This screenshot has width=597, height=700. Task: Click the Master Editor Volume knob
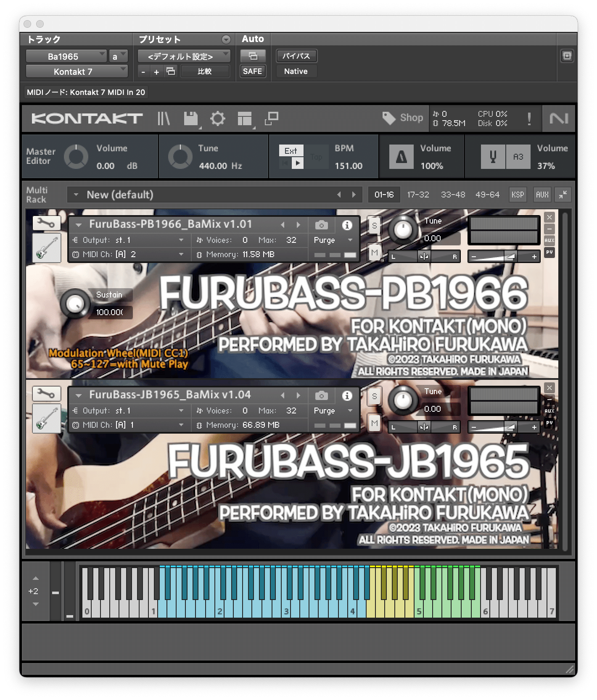pyautogui.click(x=76, y=157)
